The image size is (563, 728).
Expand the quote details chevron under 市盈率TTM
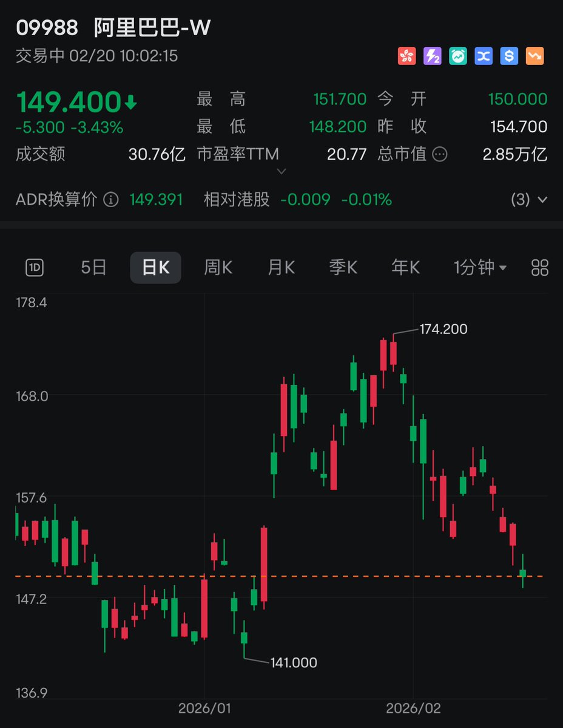[x=281, y=171]
